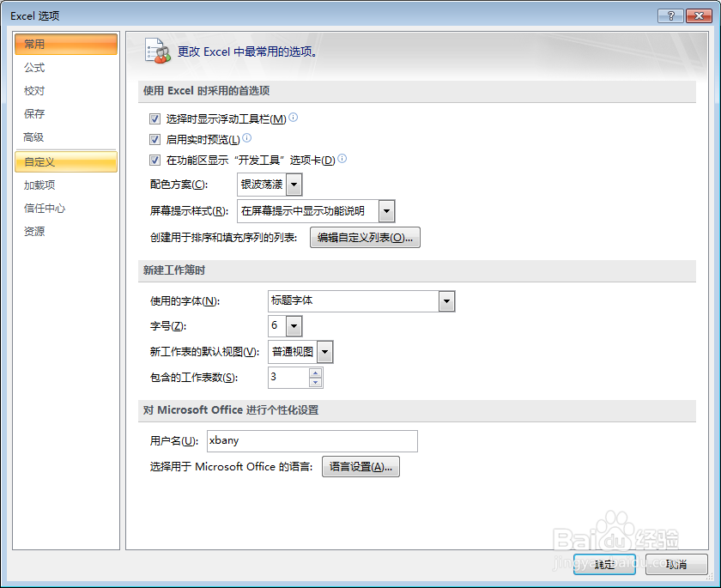
Task: Click info icon next to 浮动工具栏 option
Action: coord(293,118)
